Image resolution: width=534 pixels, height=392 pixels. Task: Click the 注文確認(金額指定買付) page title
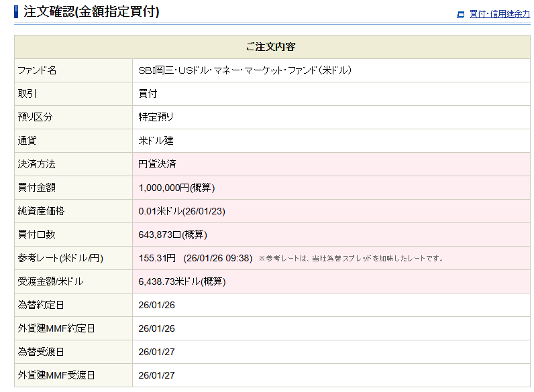[91, 12]
